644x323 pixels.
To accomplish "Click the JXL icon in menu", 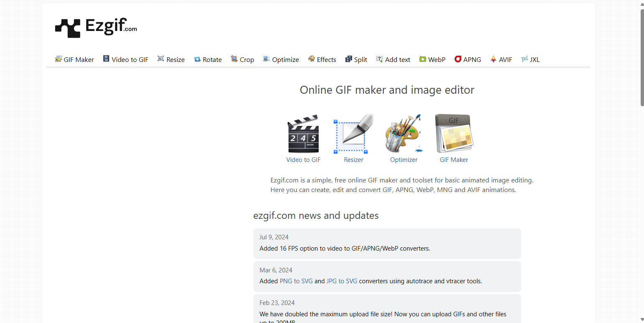I will (525, 59).
